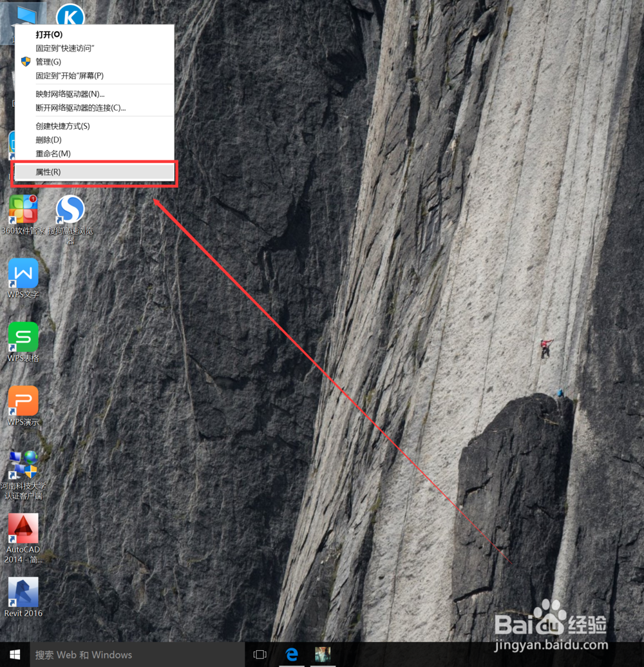The height and width of the screenshot is (667, 644).
Task: Click the shield icon beside 管理(G)
Action: pos(26,62)
